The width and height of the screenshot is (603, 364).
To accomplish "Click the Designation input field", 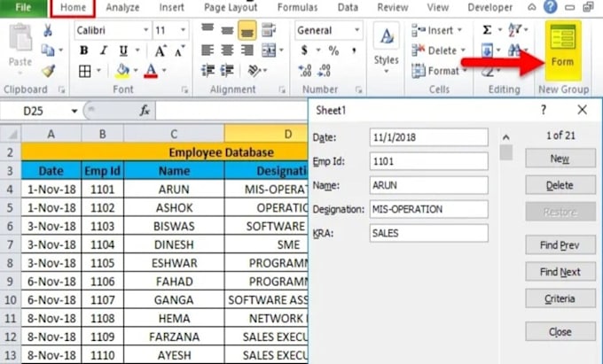I will pyautogui.click(x=429, y=209).
